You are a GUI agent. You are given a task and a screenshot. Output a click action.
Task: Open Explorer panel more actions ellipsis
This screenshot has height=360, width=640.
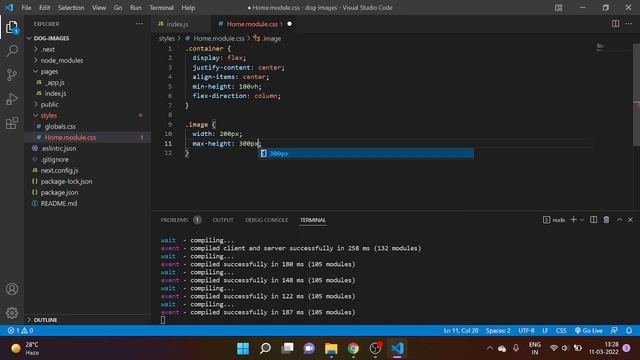[140, 24]
